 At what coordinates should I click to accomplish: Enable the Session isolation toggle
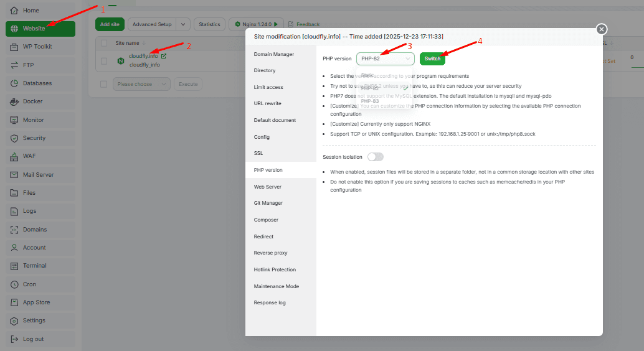click(x=376, y=157)
